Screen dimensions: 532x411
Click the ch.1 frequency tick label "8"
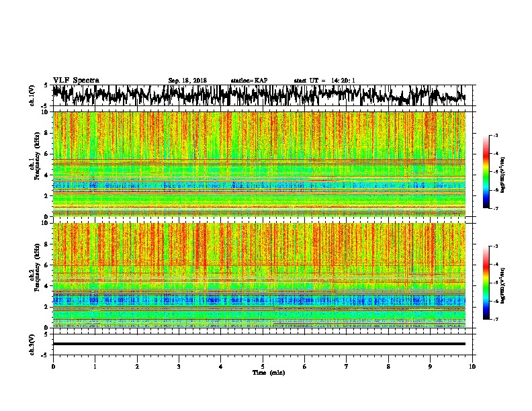pyautogui.click(x=46, y=133)
